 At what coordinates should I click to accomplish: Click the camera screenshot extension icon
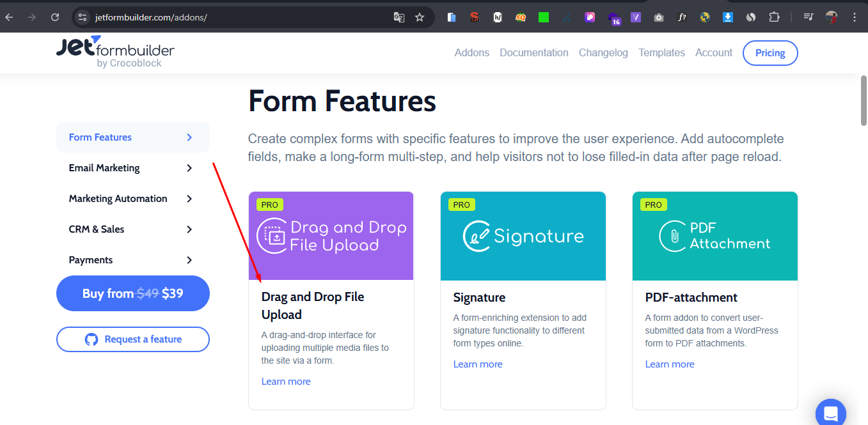click(658, 17)
